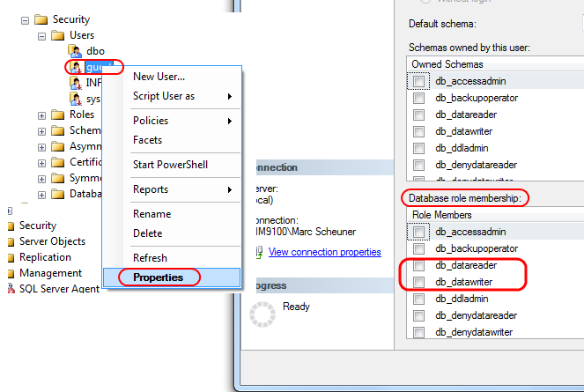
Task: Expand the Schemas tree node
Action: point(41,131)
